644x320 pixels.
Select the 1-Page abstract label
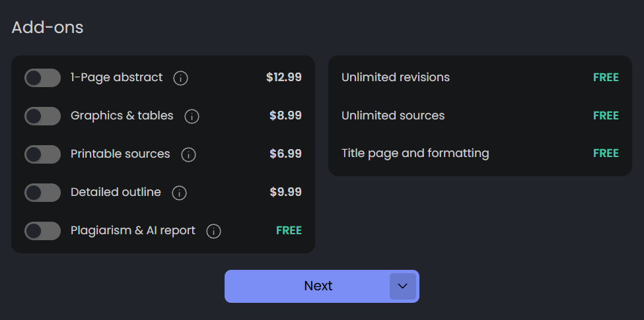coord(117,77)
